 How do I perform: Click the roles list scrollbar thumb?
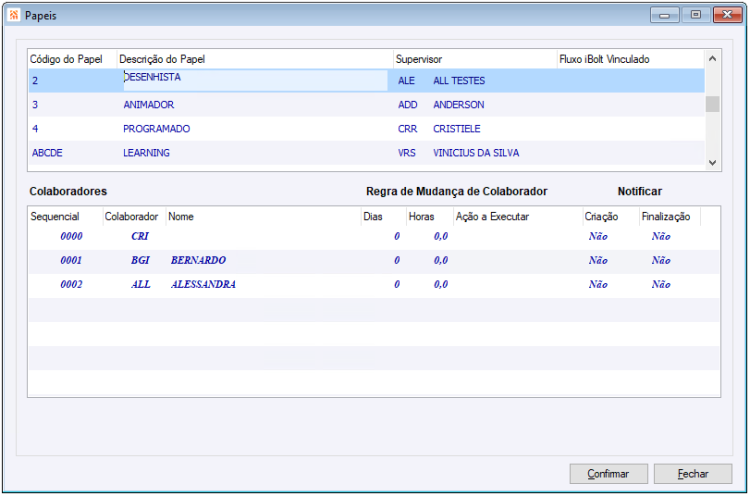click(712, 104)
